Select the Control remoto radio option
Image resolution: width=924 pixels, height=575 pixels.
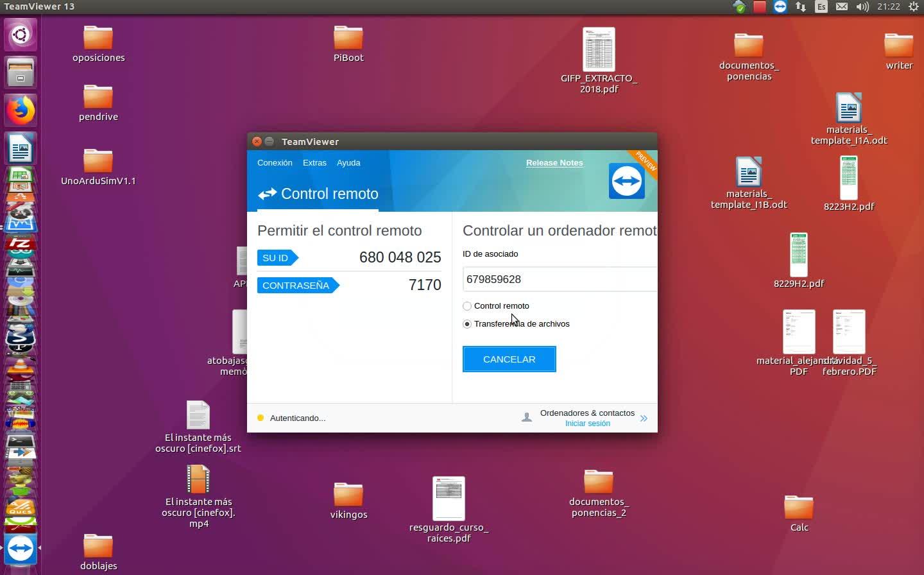coord(467,306)
